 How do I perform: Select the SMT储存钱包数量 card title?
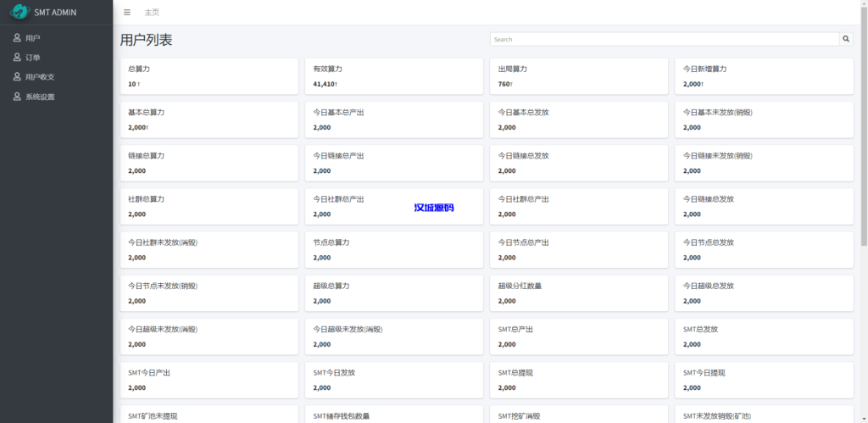click(342, 416)
